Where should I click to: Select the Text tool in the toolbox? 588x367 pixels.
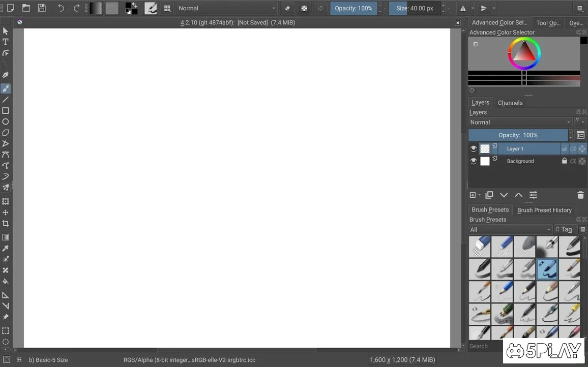pos(6,42)
